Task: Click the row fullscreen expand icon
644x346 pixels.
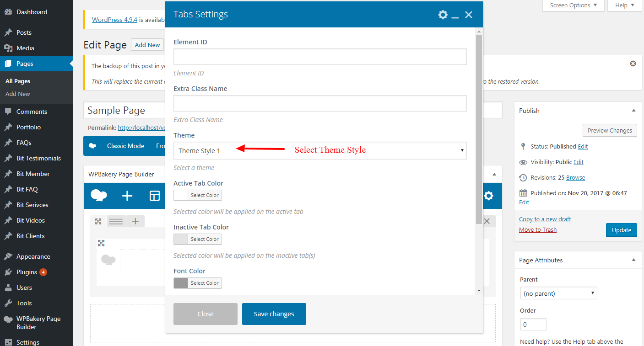Action: 98,222
